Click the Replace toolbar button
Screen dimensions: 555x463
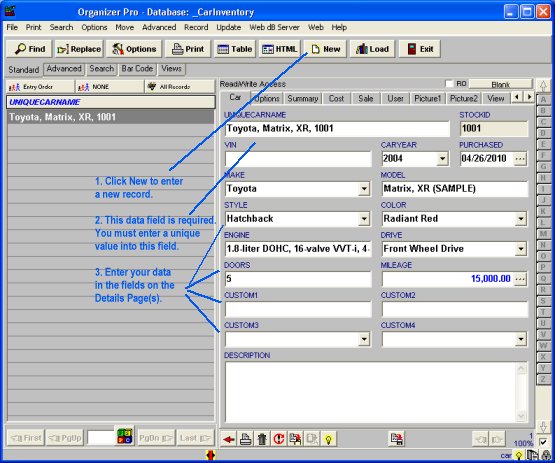coord(79,49)
